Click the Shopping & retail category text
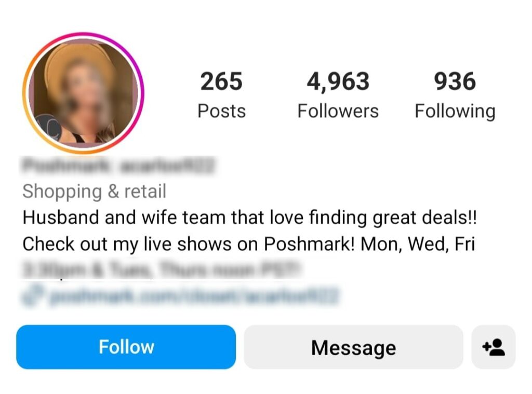The height and width of the screenshot is (394, 532). (x=95, y=191)
